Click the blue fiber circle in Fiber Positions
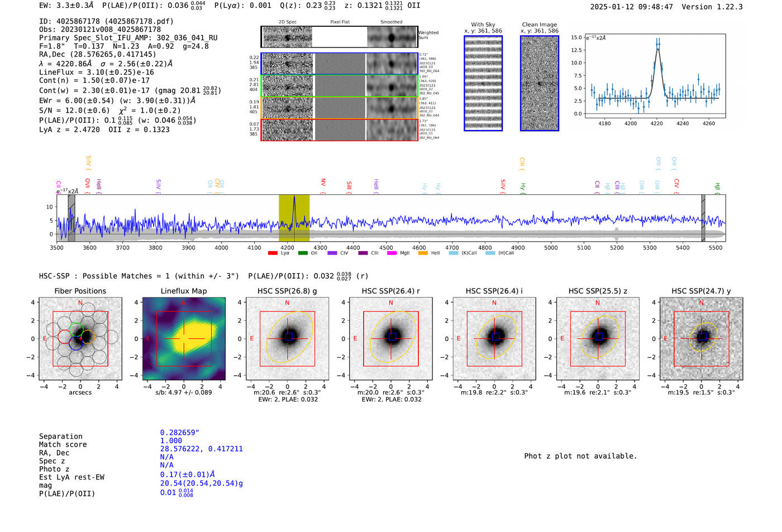The image size is (782, 532). 76,344
